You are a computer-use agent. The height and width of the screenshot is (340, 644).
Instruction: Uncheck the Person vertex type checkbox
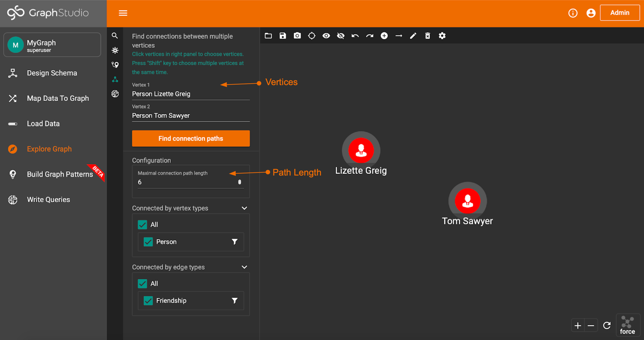click(148, 242)
